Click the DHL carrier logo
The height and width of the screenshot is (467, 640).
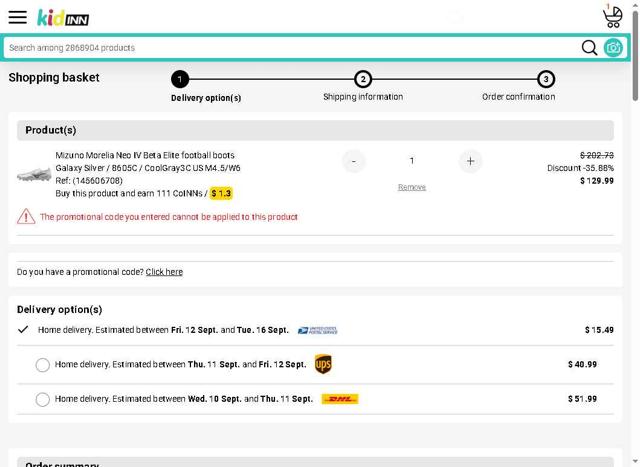(x=340, y=399)
